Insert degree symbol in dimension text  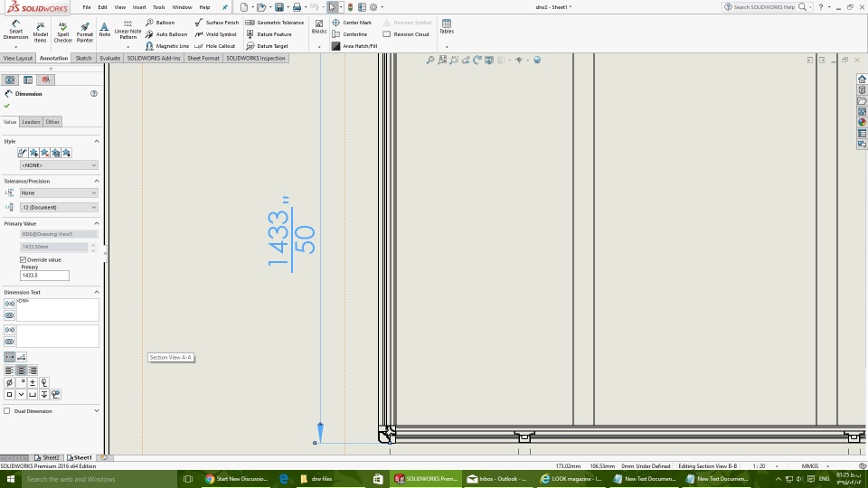coord(21,382)
